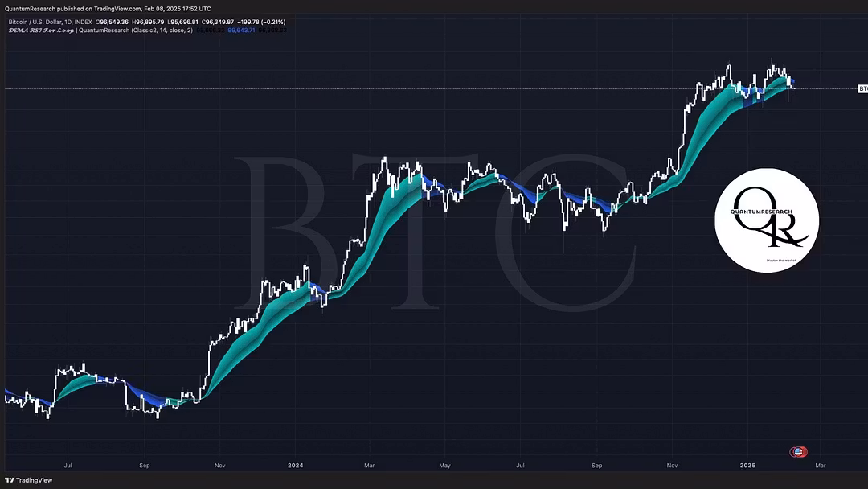Click the 2025 label on time axis
This screenshot has height=489, width=868.
(747, 465)
